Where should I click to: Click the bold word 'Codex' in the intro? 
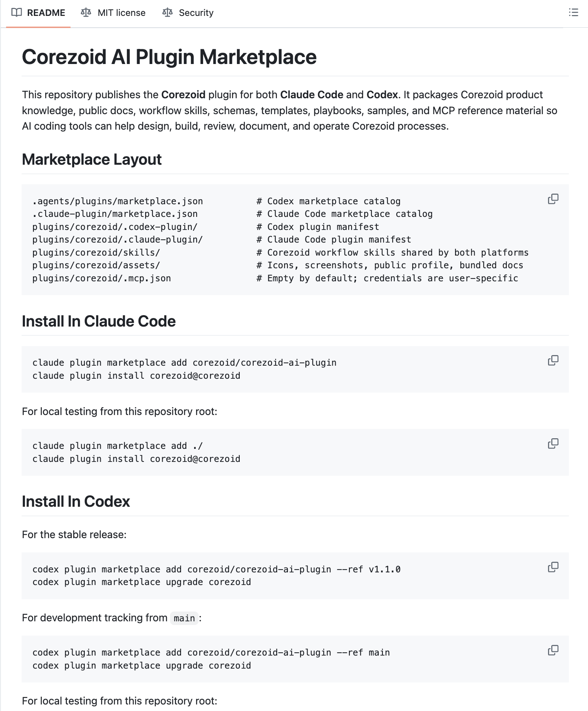coord(382,95)
